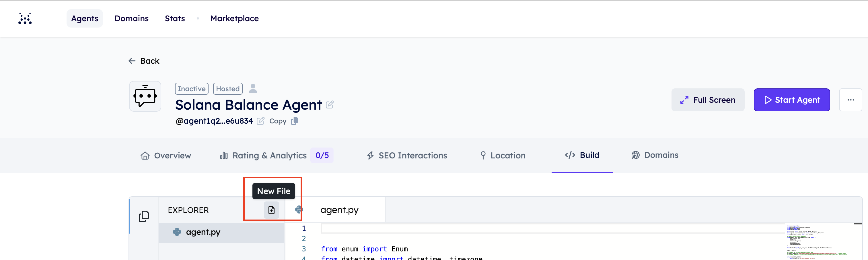This screenshot has width=868, height=260.
Task: Switch to the Overview tab
Action: point(166,156)
